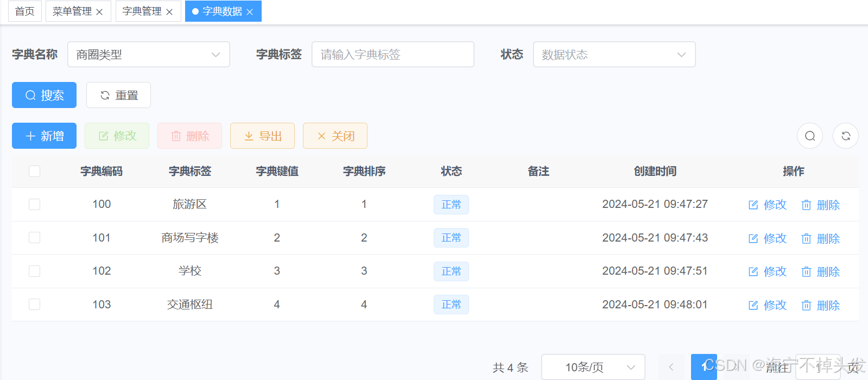868x380 pixels.
Task: Click the 导出 button
Action: [262, 136]
